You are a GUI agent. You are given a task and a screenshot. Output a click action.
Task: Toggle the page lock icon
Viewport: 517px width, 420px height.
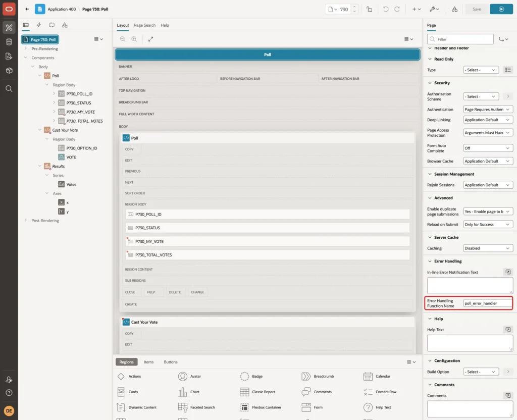pos(369,9)
